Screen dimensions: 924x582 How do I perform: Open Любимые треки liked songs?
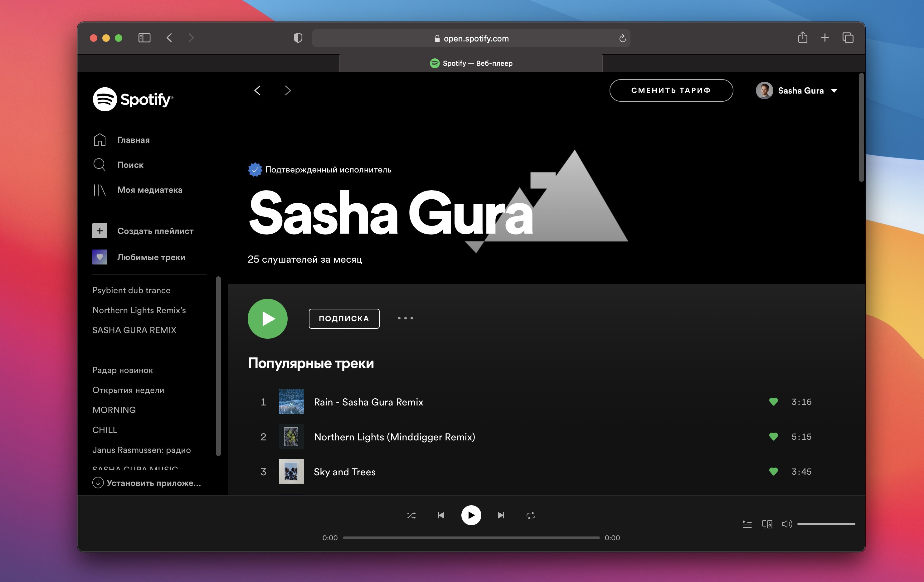tap(139, 257)
